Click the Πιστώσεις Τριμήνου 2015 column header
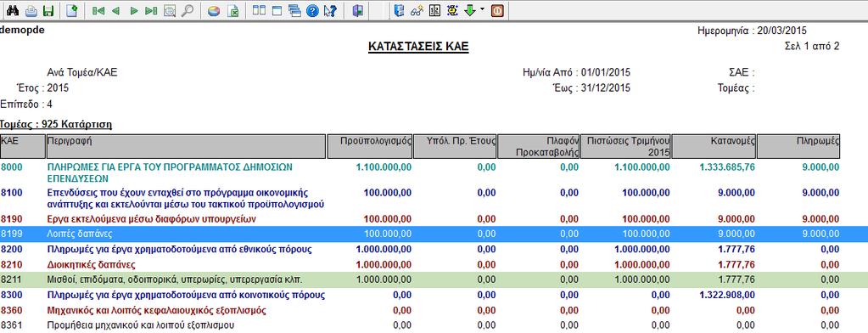 coord(626,147)
